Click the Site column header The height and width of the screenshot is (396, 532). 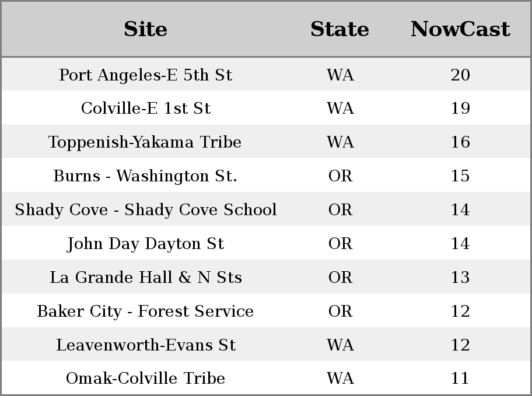(146, 29)
